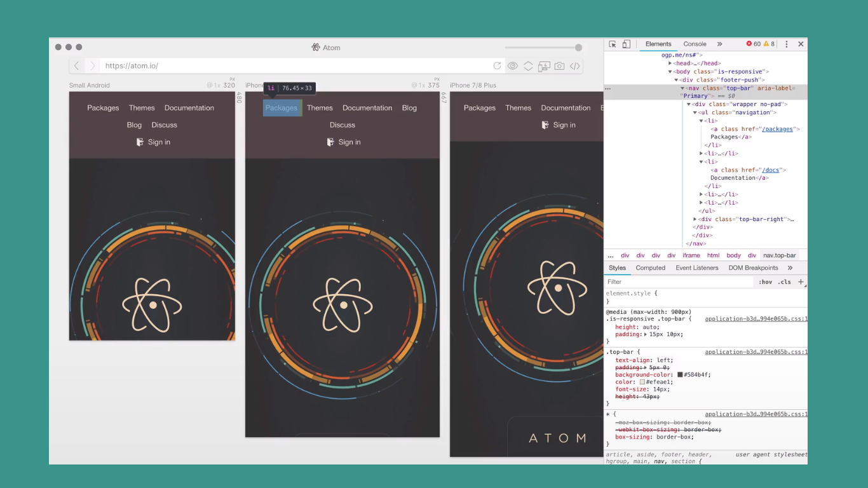This screenshot has width=868, height=488.
Task: Open the Event Listeners tab
Action: pyautogui.click(x=697, y=268)
